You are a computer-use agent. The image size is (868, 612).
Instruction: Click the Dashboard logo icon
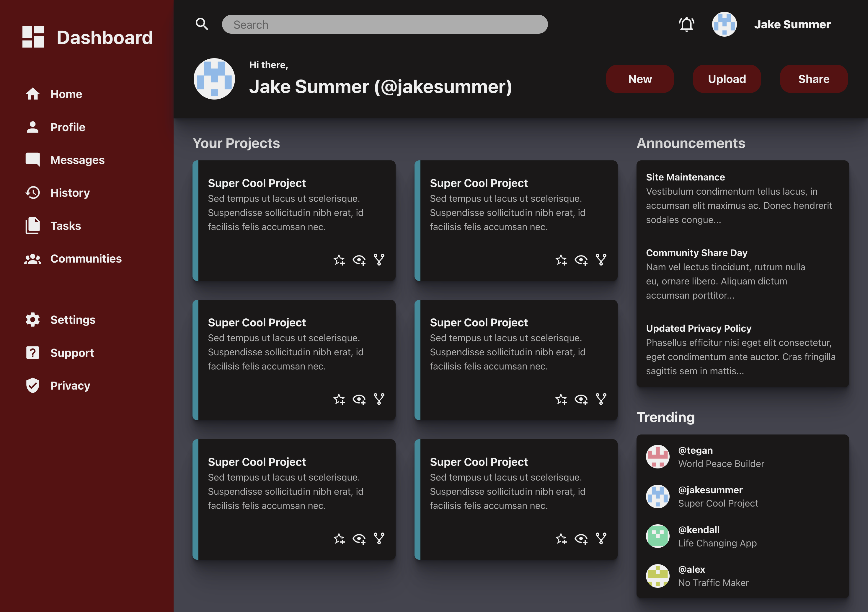coord(33,37)
